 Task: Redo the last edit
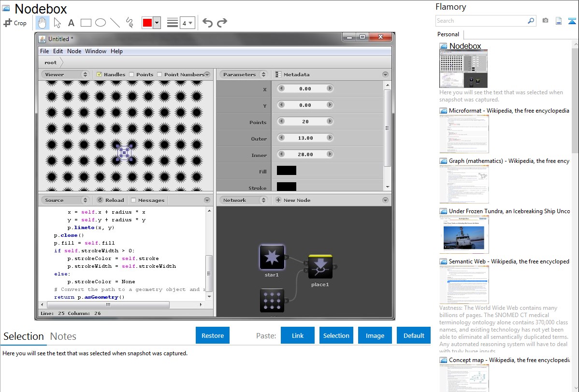222,23
